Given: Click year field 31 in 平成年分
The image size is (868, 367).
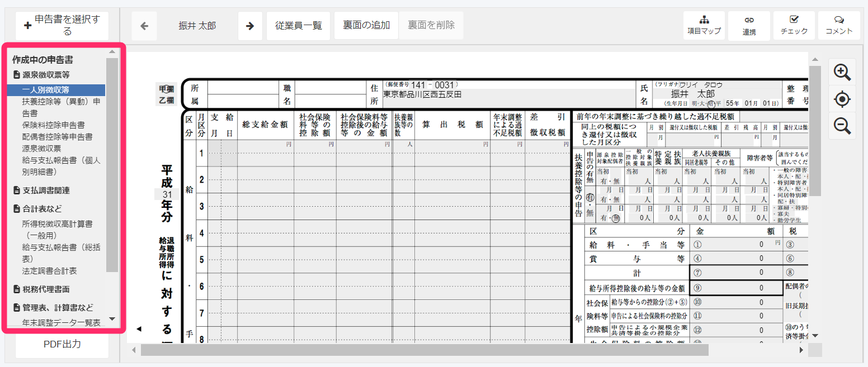Looking at the screenshot, I should click(167, 194).
